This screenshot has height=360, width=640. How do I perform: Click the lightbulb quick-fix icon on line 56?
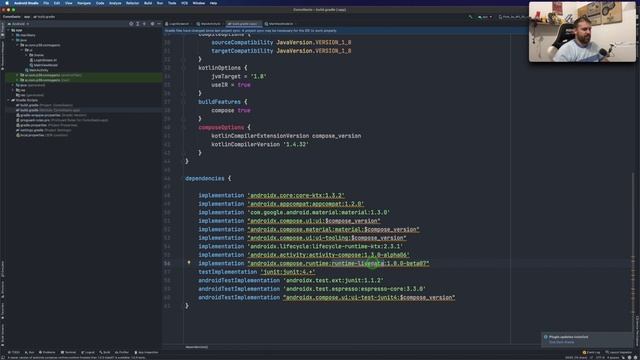click(x=189, y=262)
